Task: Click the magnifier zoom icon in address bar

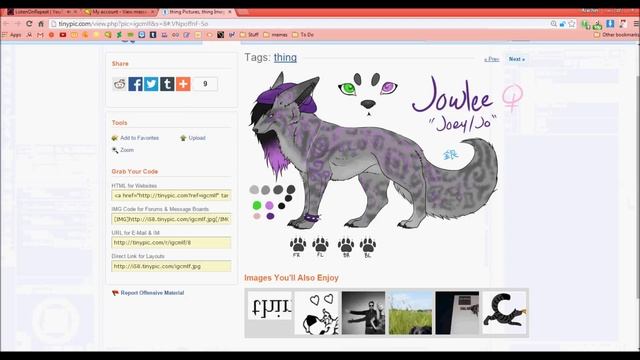Action: 553,24
